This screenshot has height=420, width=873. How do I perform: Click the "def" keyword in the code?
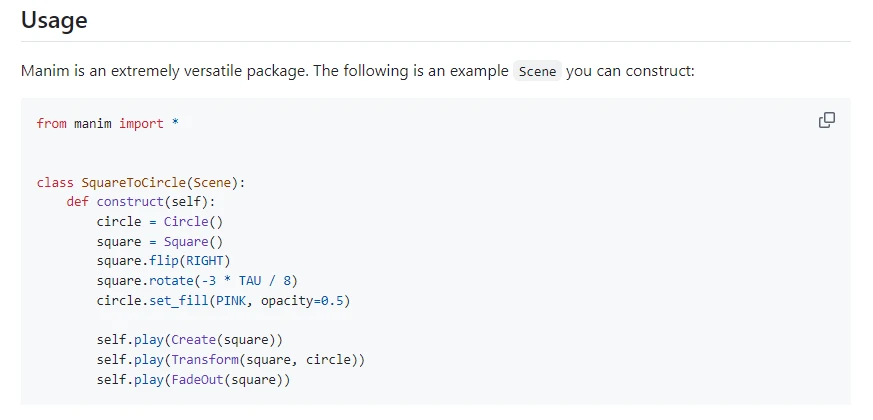click(x=78, y=201)
